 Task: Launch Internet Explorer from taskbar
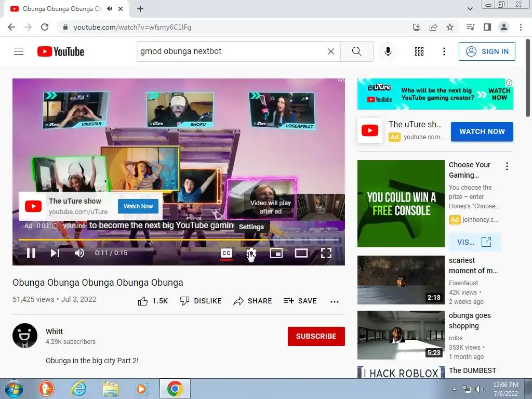pos(79,389)
